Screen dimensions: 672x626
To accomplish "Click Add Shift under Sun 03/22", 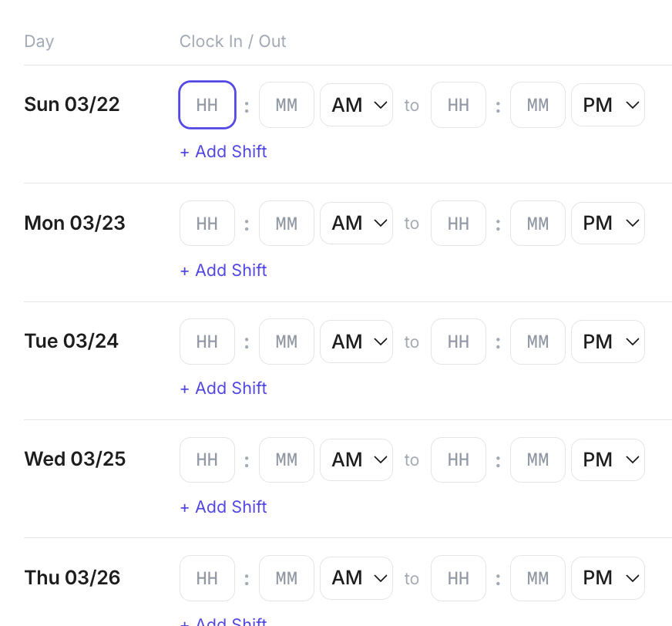I will click(x=223, y=152).
